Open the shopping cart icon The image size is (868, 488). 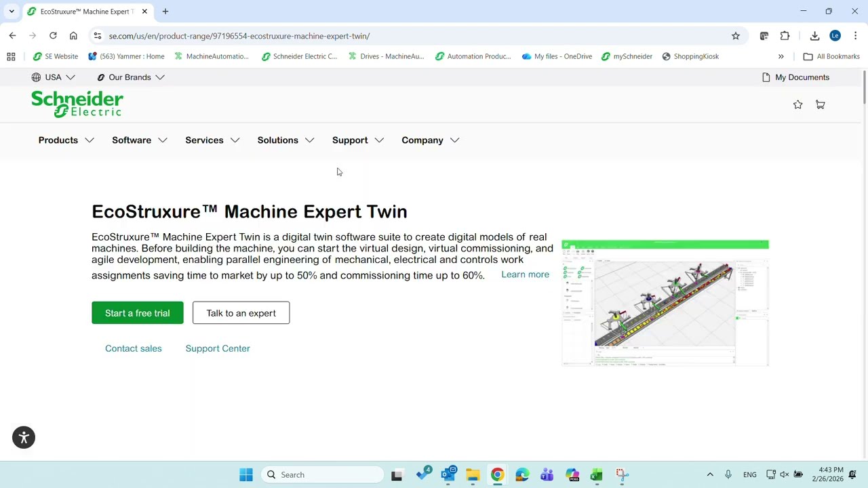pyautogui.click(x=821, y=104)
